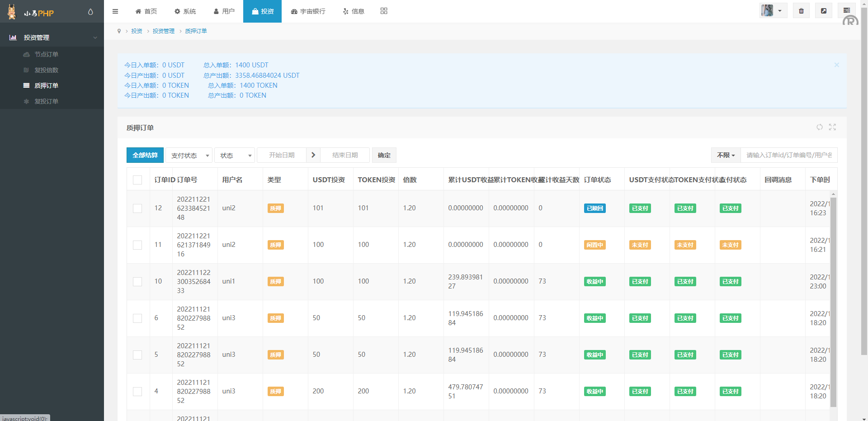The width and height of the screenshot is (868, 421).
Task: Click the water drop theme icon
Action: [x=90, y=12]
